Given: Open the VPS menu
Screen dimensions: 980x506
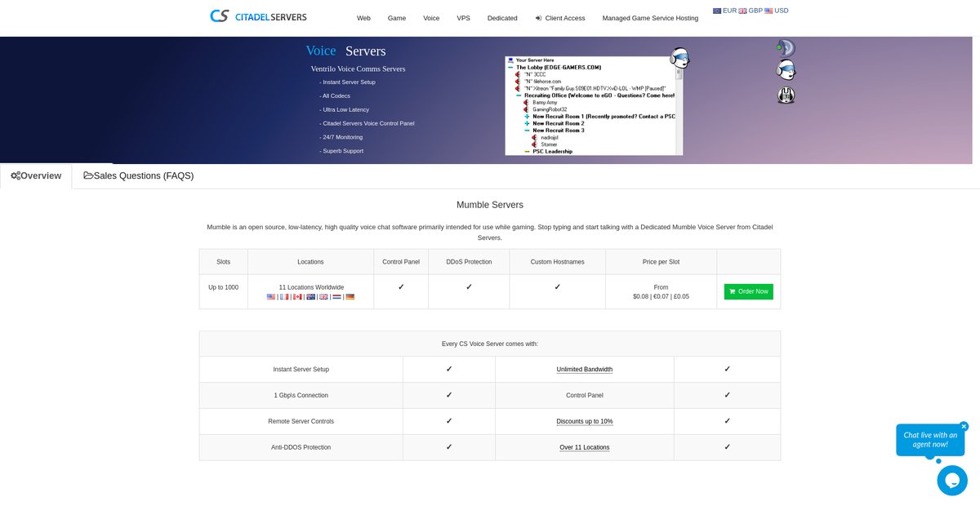Looking at the screenshot, I should (464, 18).
